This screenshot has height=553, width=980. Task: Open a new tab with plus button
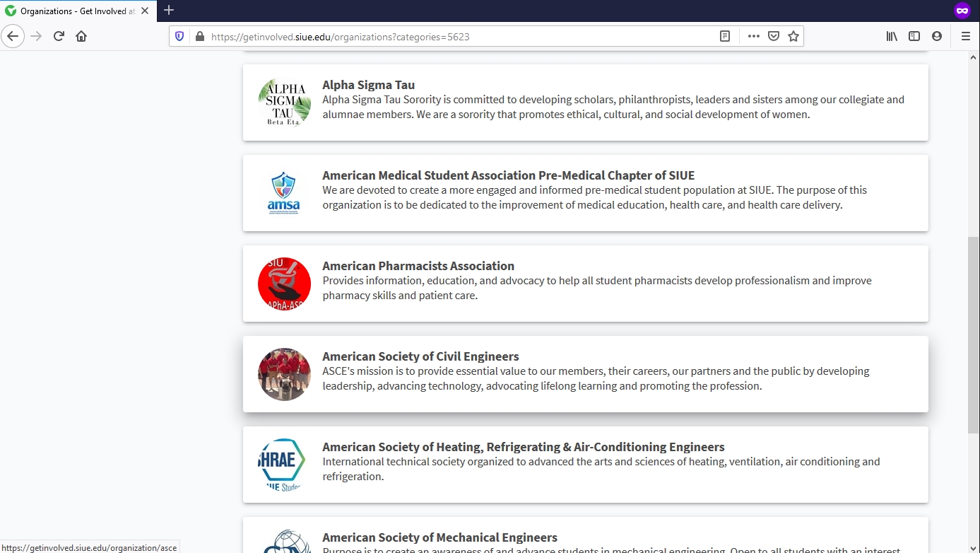169,11
